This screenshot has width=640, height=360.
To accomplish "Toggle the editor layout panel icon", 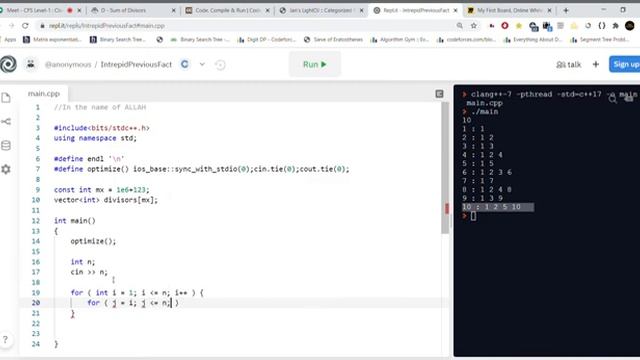I will pyautogui.click(x=439, y=94).
